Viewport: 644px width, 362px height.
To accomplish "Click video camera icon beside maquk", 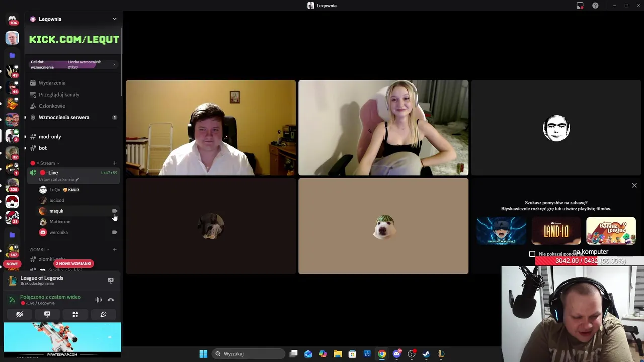I will 115,211.
